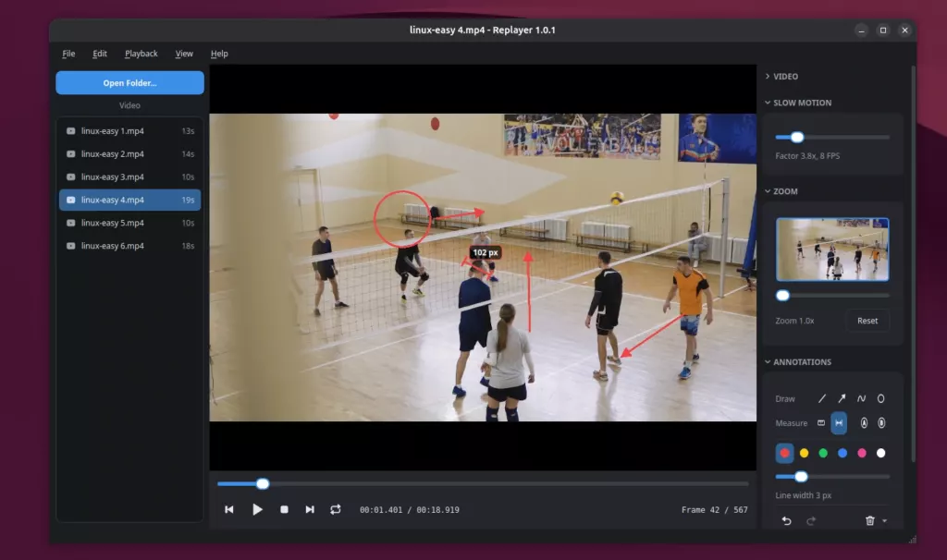Click the Video list header label
Image resolution: width=947 pixels, height=560 pixels.
pos(129,105)
